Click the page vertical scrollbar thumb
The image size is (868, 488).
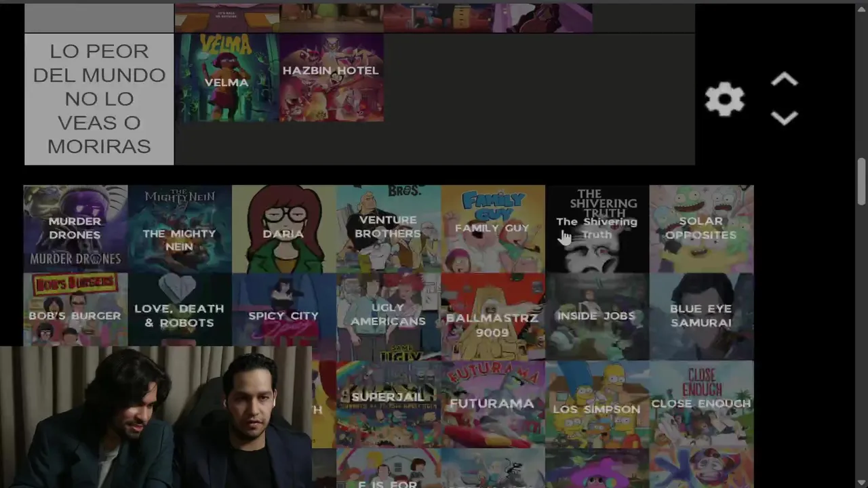(x=861, y=181)
